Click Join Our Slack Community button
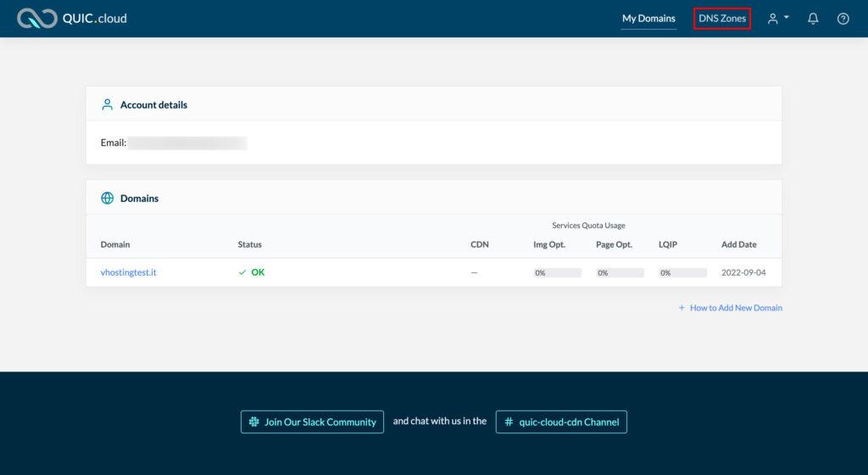This screenshot has width=868, height=475. click(312, 422)
